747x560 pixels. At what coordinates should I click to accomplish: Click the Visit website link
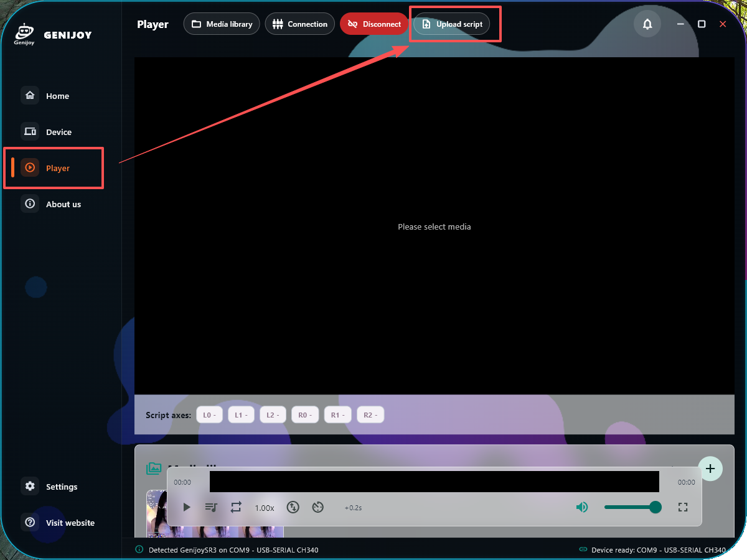[x=58, y=523]
